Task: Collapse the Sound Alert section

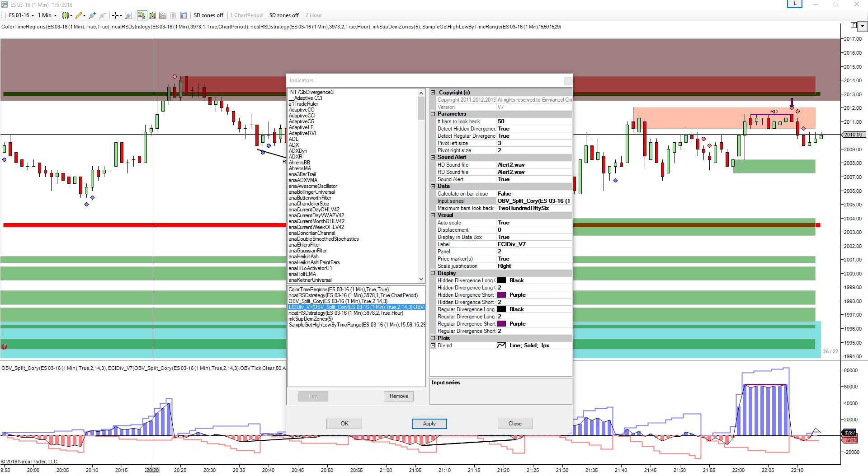Action: coord(433,158)
